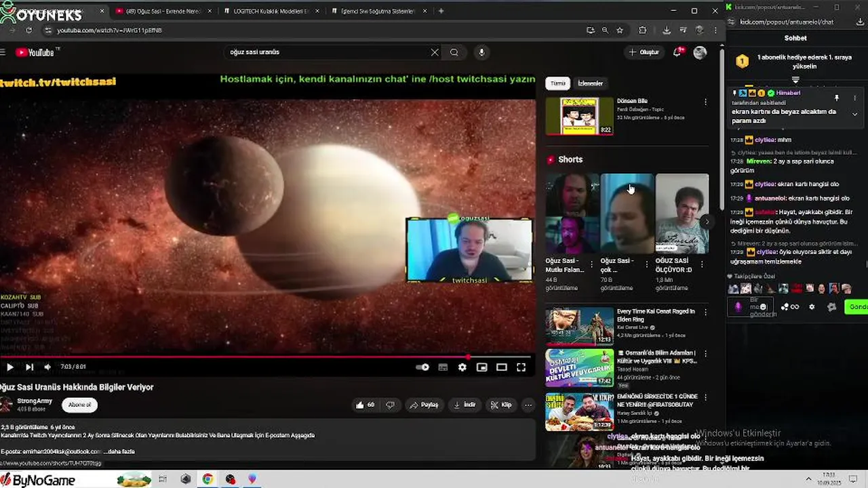Switch to the Sıvı Soğutma Sistemleri tab
This screenshot has width=868, height=488.
tap(378, 11)
